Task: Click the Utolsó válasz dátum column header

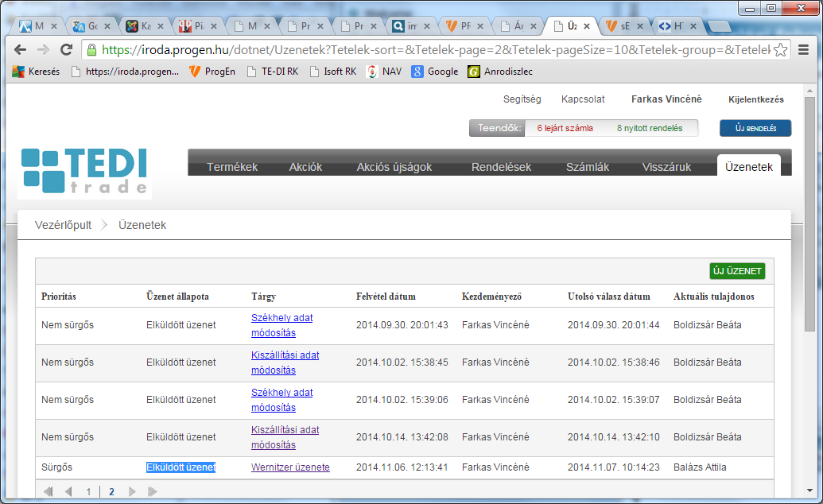Action: (609, 297)
